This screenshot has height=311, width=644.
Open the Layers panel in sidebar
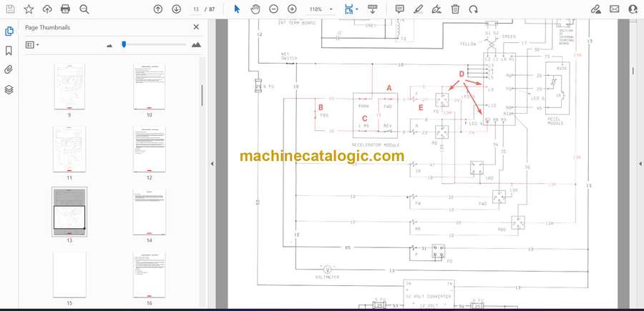pyautogui.click(x=9, y=89)
